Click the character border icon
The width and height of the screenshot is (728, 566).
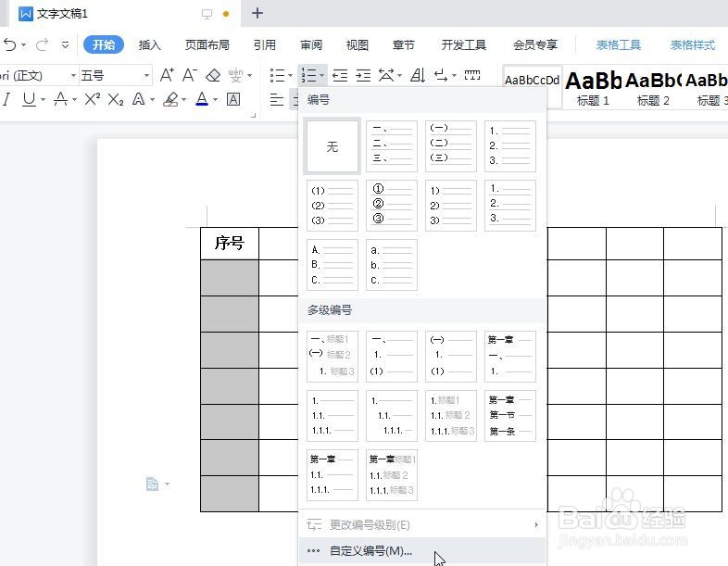pyautogui.click(x=233, y=99)
